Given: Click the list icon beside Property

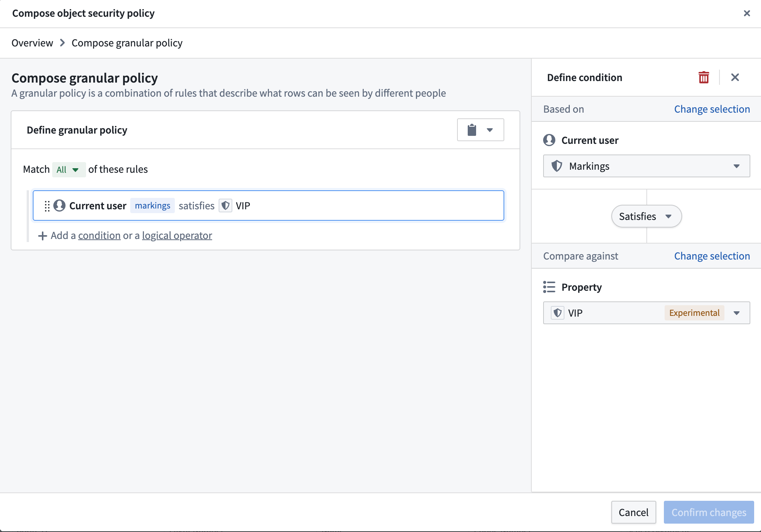Looking at the screenshot, I should pos(549,287).
